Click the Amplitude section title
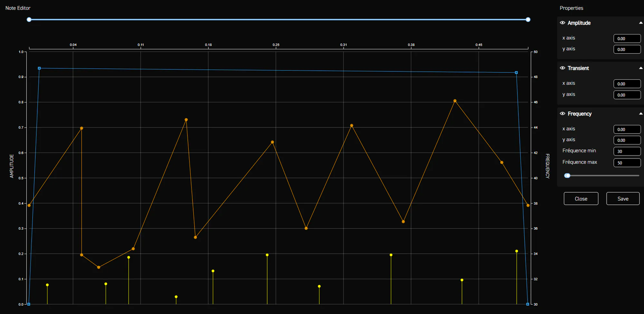 pyautogui.click(x=579, y=23)
